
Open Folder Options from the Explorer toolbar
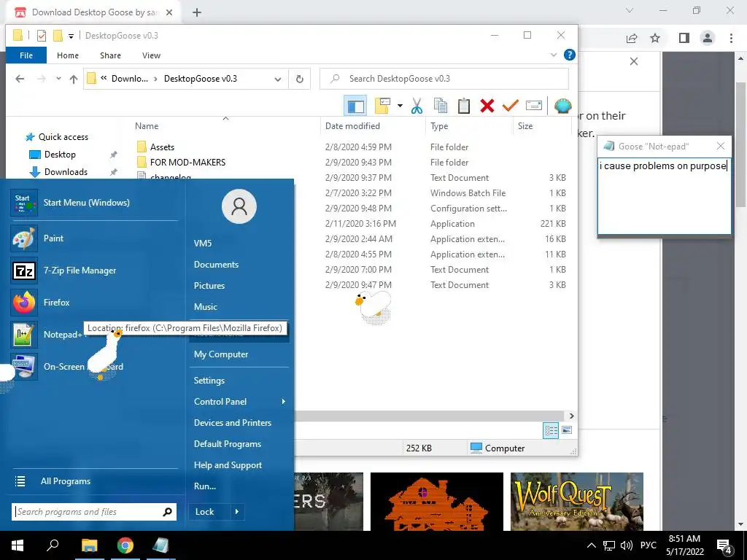382,106
